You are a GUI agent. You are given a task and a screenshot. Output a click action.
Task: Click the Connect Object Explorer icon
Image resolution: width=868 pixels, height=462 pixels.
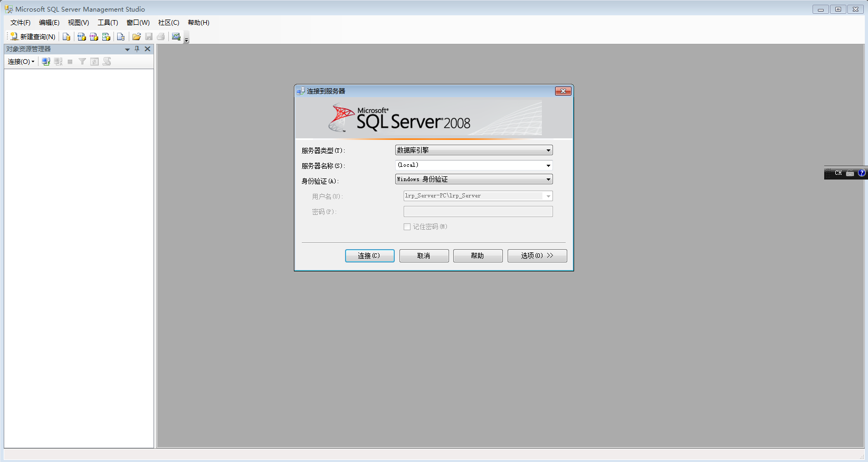tap(46, 62)
